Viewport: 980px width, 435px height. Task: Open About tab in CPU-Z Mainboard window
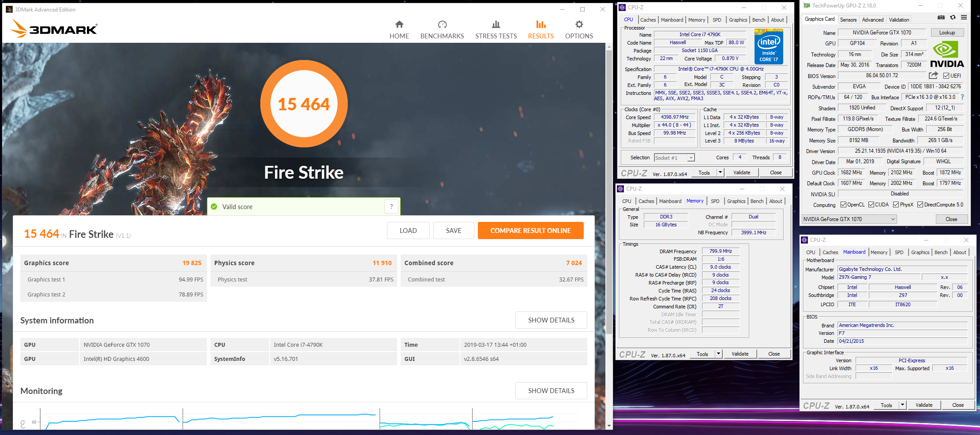point(960,252)
